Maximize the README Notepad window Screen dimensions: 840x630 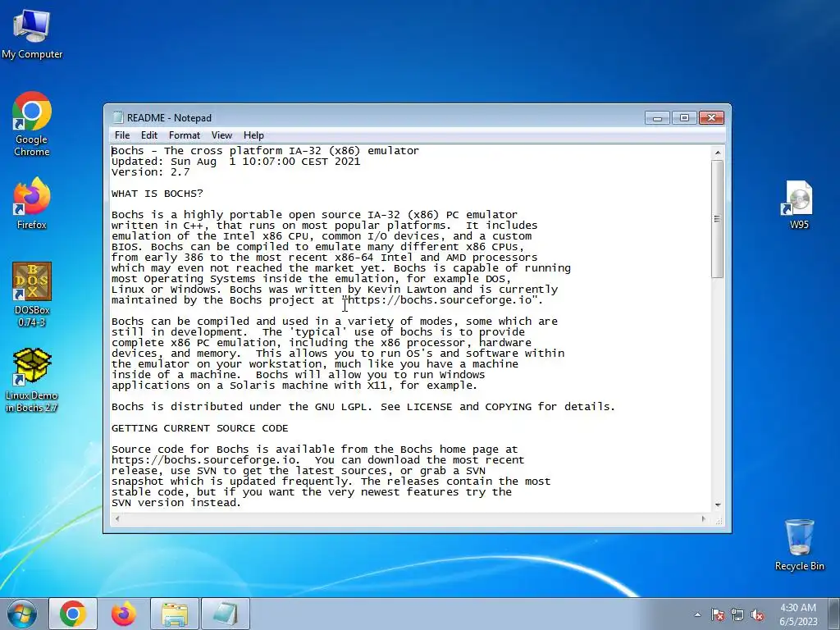[684, 118]
